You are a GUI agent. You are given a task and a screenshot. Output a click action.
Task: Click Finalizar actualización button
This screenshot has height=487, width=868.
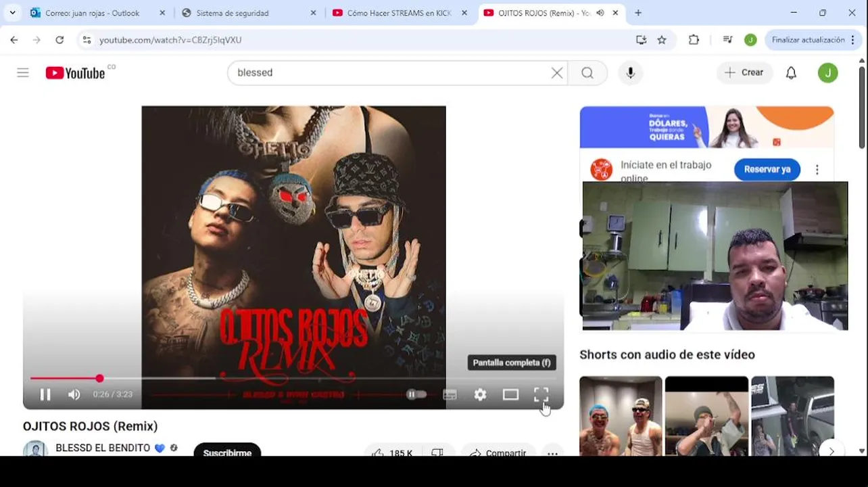[809, 40]
